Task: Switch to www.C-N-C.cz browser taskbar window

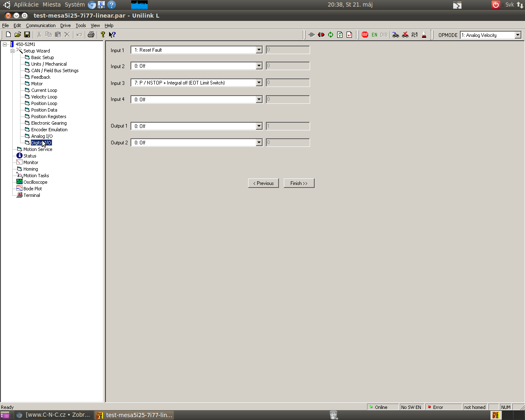Action: (53, 415)
